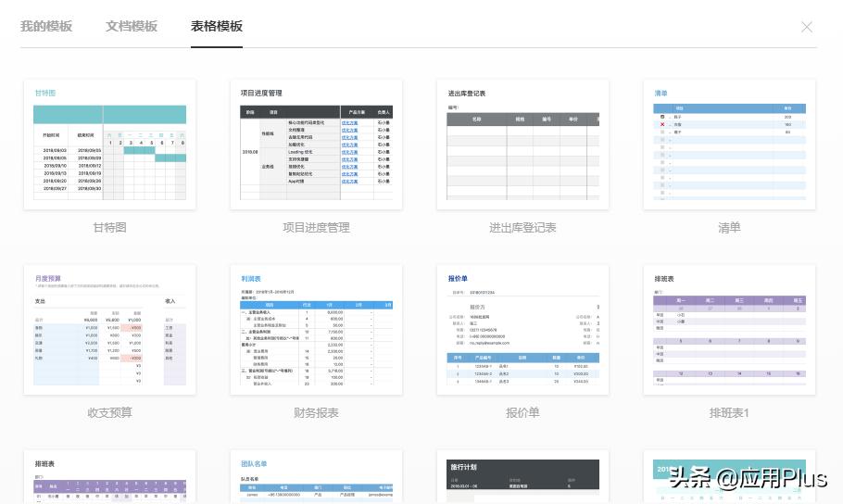Open the 利润表 financial report thumbnail
This screenshot has height=504, width=843.
(x=316, y=330)
